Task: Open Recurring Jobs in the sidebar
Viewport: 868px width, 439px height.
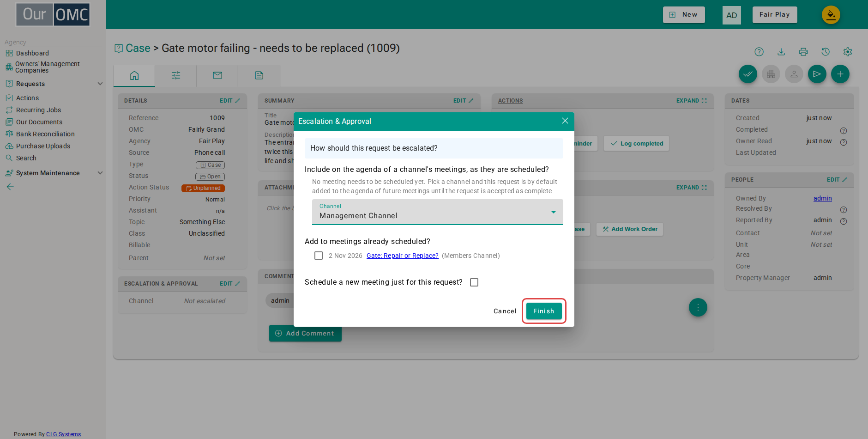Action: 38,110
